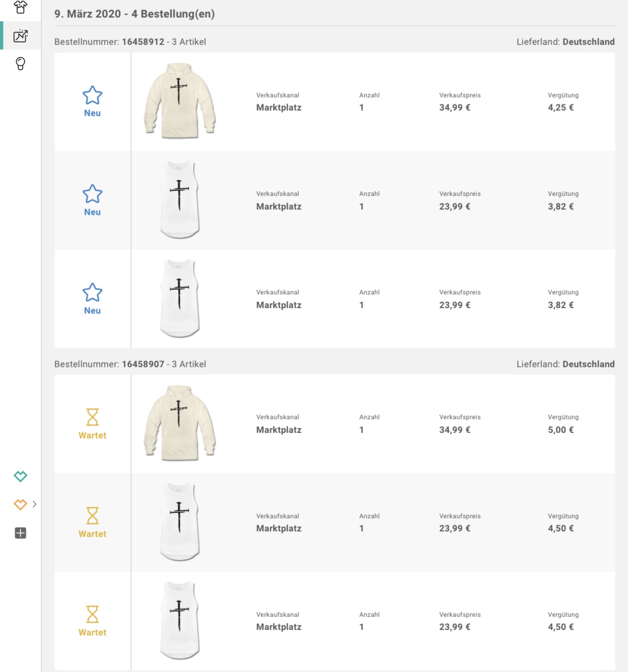Viewport: 628px width, 672px height.
Task: Open hoodie thumbnail in order 16458907
Action: pyautogui.click(x=180, y=423)
